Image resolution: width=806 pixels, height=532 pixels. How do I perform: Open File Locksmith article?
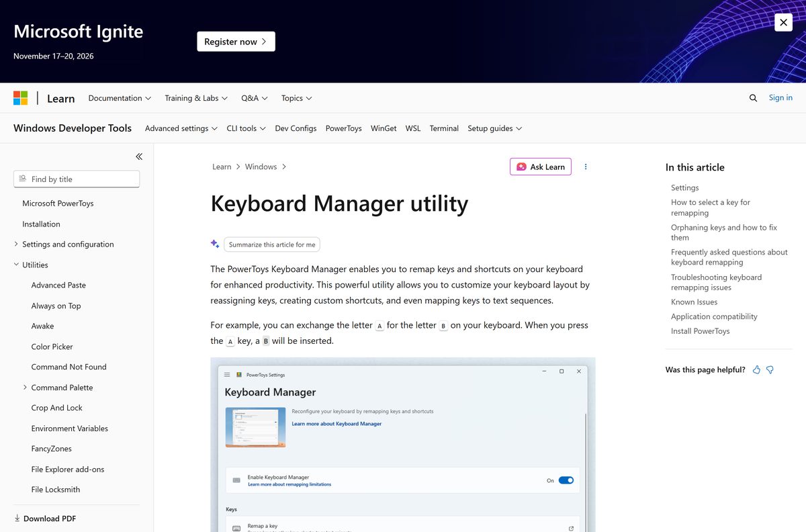[x=55, y=490]
